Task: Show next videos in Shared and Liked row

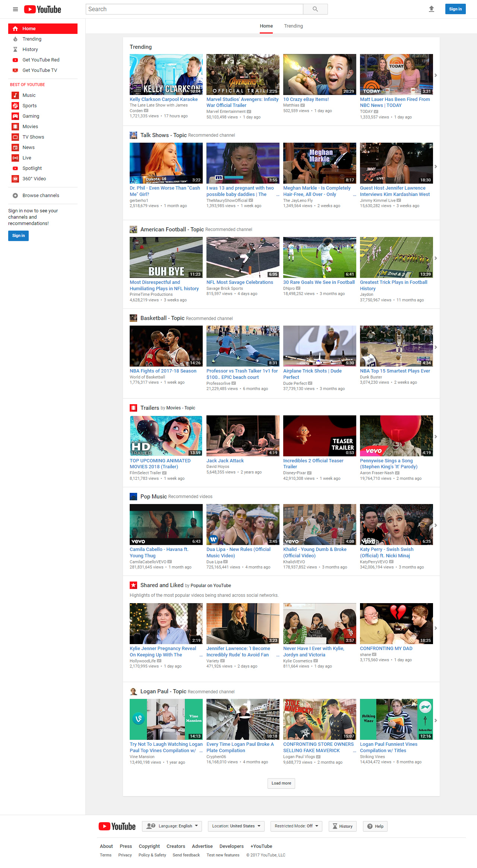Action: pos(436,628)
